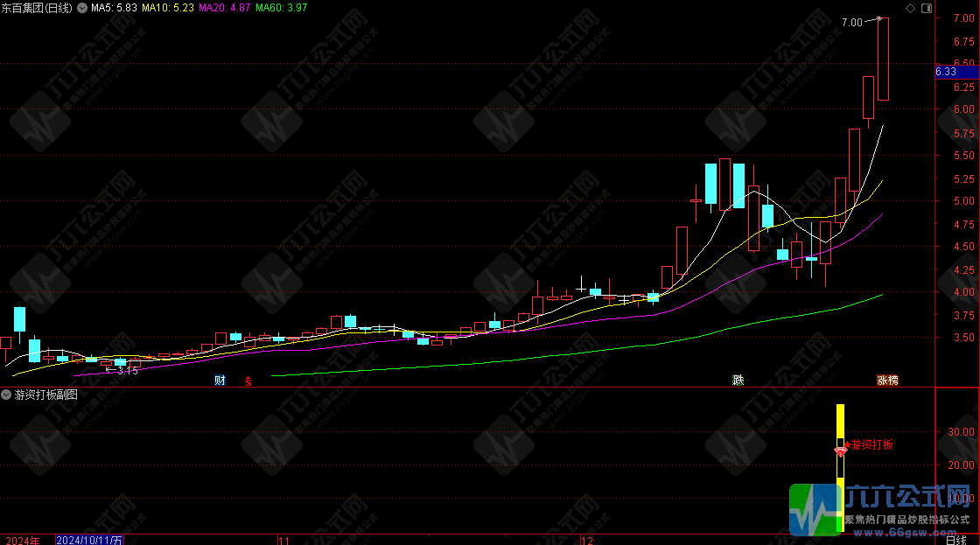980x545 pixels.
Task: Expand the 游资打板副图 sub-chart menu
Action: 7,395
